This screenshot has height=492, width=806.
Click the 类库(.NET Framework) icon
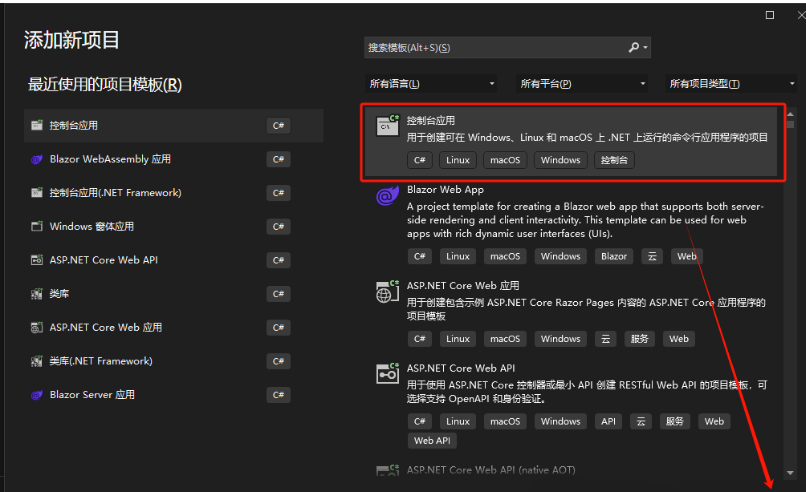click(x=36, y=361)
